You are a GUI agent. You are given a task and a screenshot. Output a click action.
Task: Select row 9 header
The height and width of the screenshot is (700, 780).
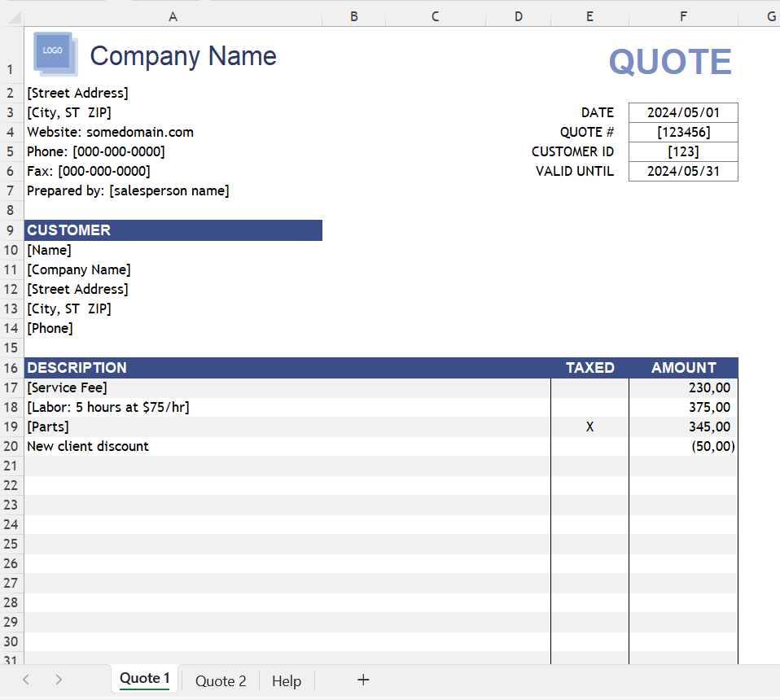point(11,230)
